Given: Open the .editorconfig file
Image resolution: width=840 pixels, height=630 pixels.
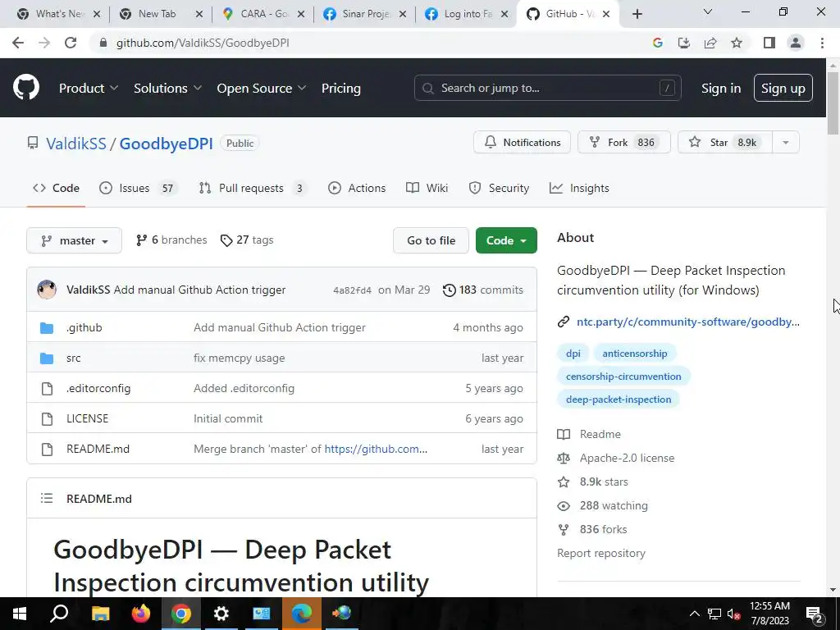Looking at the screenshot, I should 98,388.
